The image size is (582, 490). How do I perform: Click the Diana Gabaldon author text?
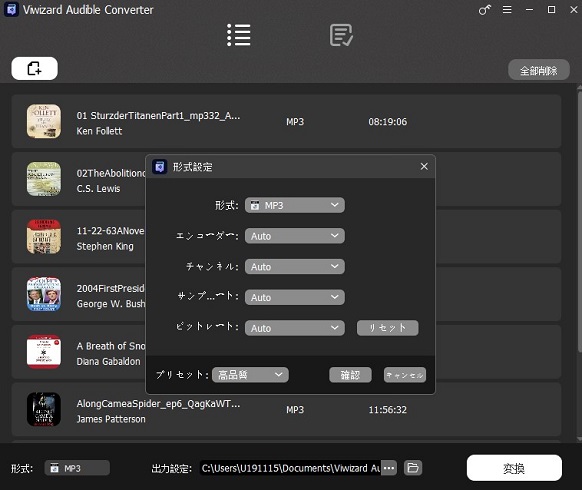(108, 362)
